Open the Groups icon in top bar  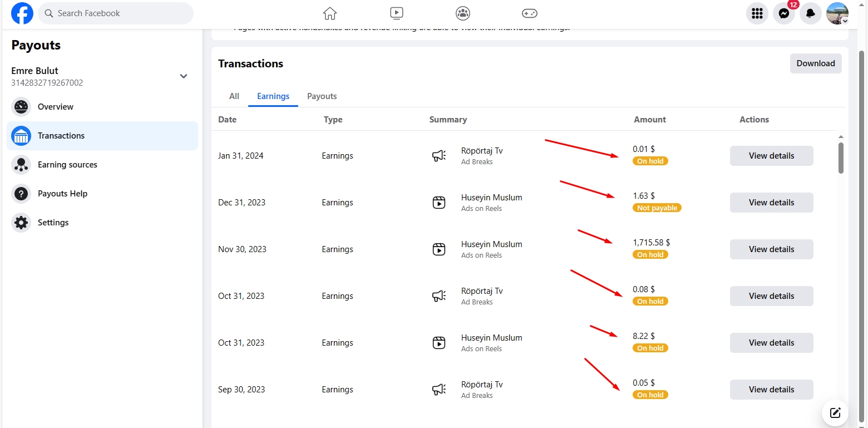(x=462, y=13)
